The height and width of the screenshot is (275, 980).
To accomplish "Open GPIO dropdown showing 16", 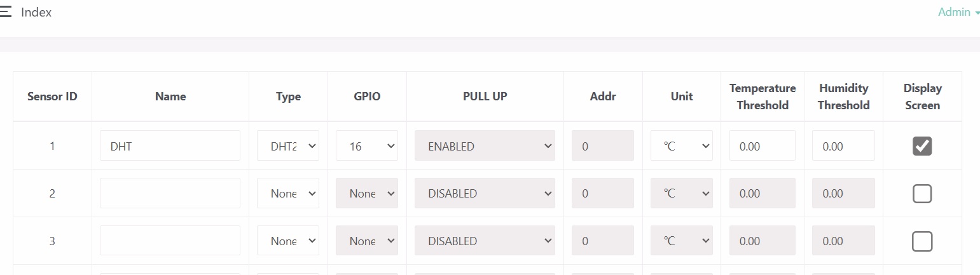I will pos(367,146).
